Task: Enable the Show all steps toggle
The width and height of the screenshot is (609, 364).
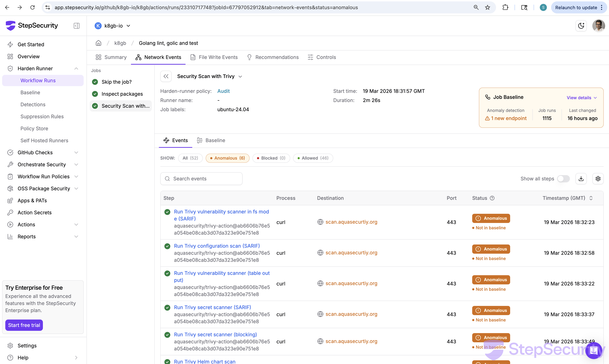Action: pos(563,179)
